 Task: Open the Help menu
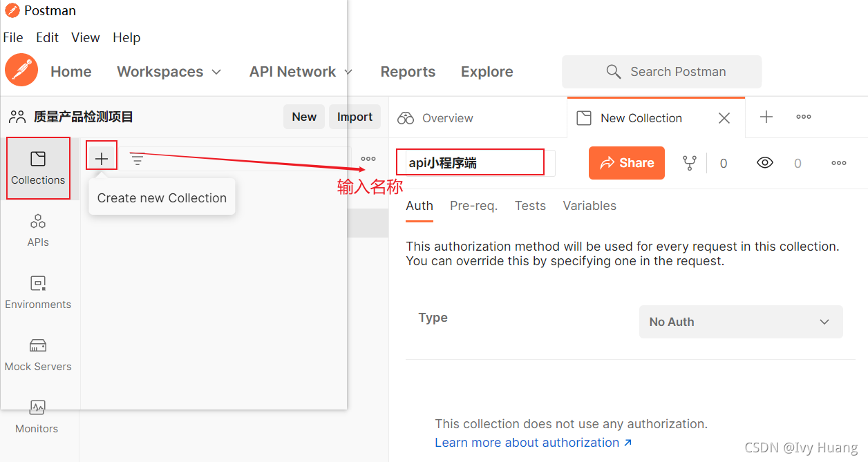(126, 37)
